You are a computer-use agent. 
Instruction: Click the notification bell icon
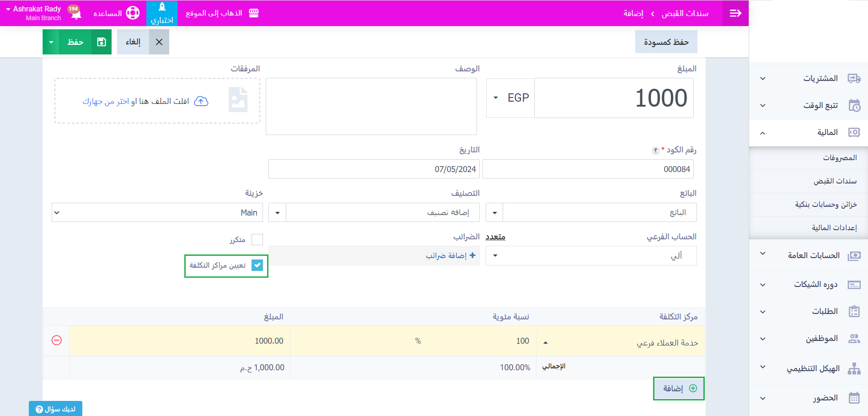tap(76, 14)
